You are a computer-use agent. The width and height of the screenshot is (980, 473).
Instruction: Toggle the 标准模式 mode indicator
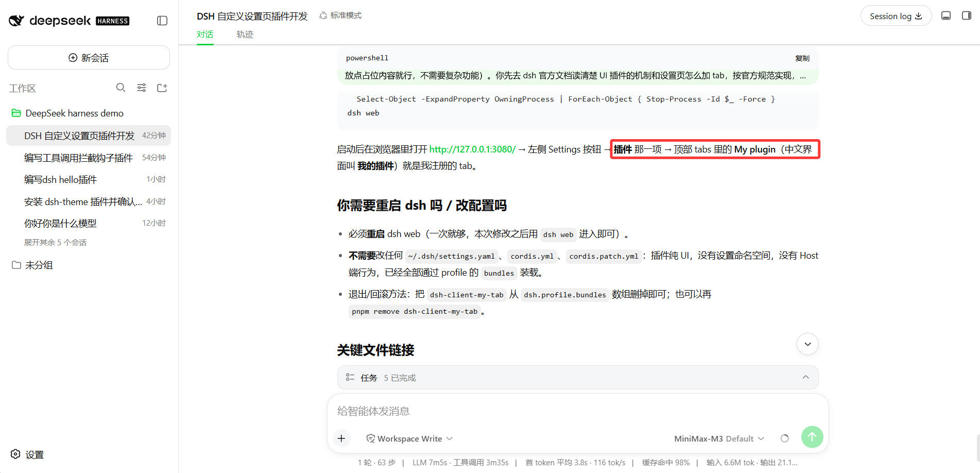click(340, 15)
